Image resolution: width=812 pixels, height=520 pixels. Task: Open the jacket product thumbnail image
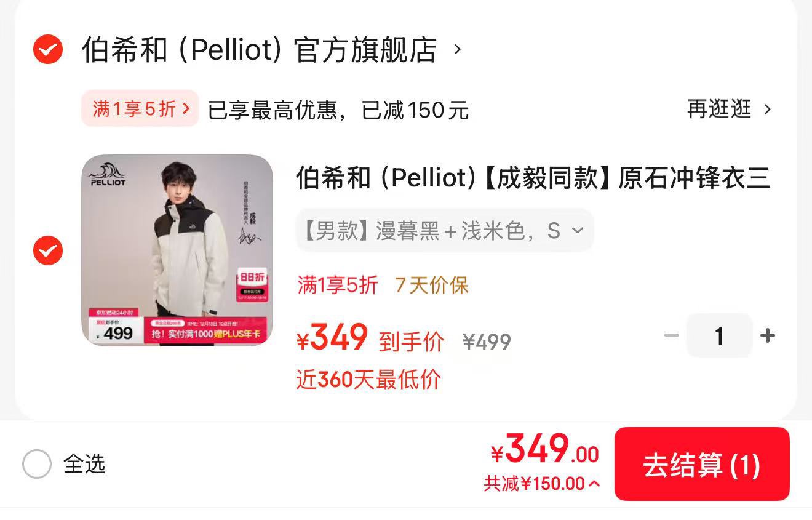[177, 250]
